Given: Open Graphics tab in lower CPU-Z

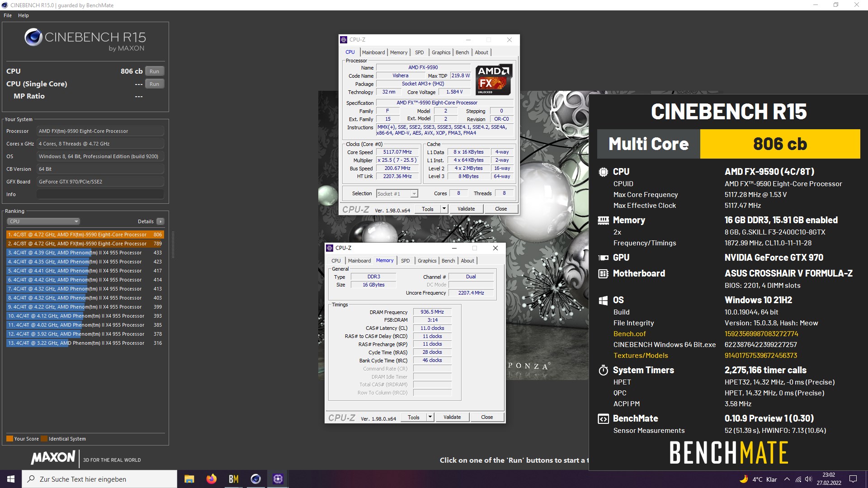Looking at the screenshot, I should (x=427, y=261).
